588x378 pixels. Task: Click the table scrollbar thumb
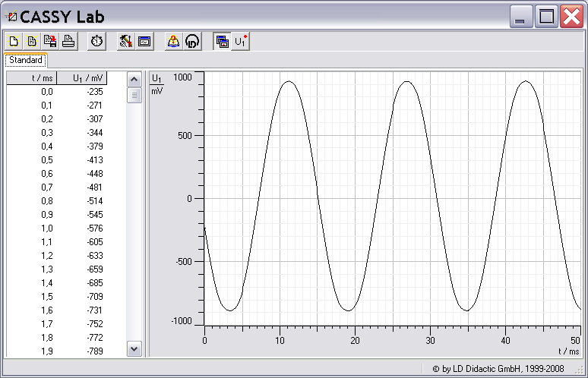click(x=134, y=95)
